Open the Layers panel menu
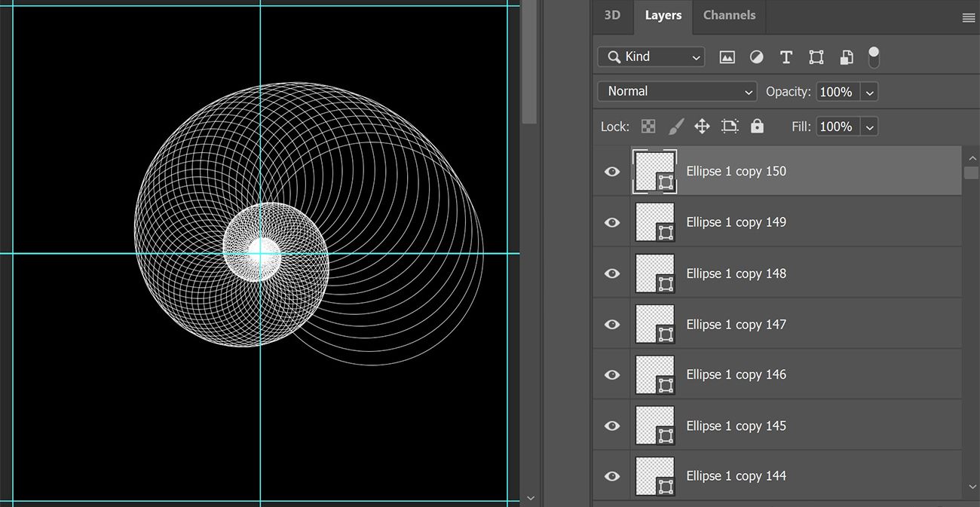This screenshot has width=980, height=507. click(x=968, y=17)
